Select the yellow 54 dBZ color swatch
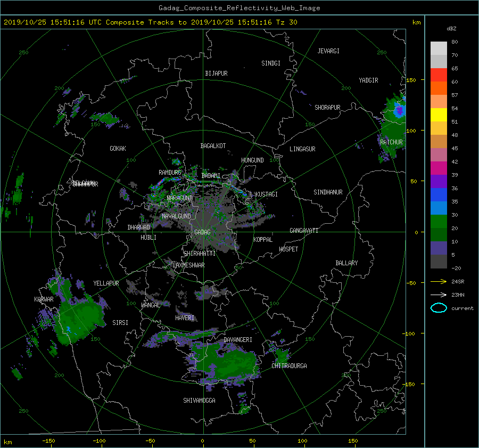The height and width of the screenshot is (448, 479). tap(439, 115)
